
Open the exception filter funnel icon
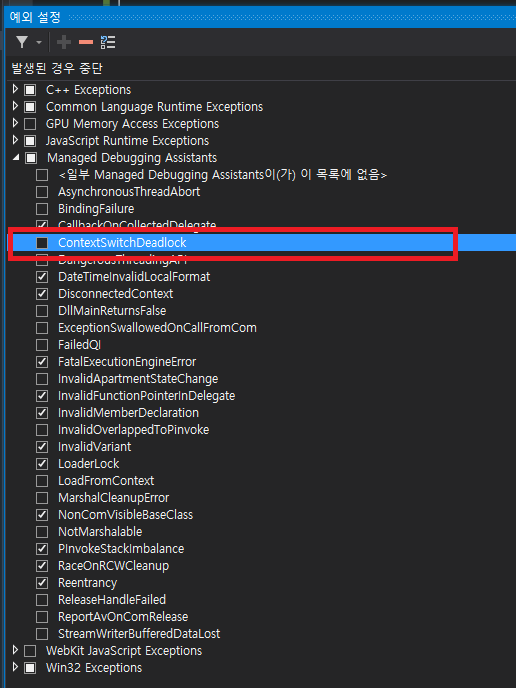point(22,42)
